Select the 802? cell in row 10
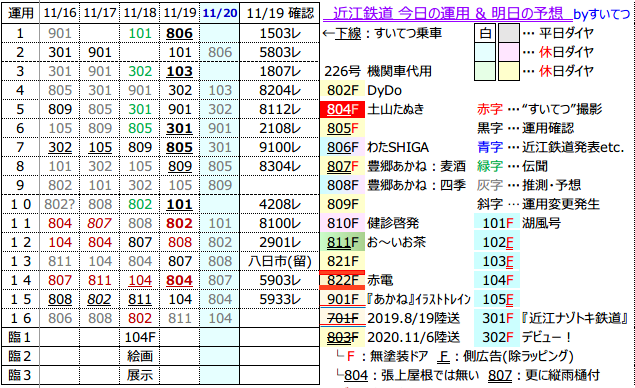 coord(60,204)
